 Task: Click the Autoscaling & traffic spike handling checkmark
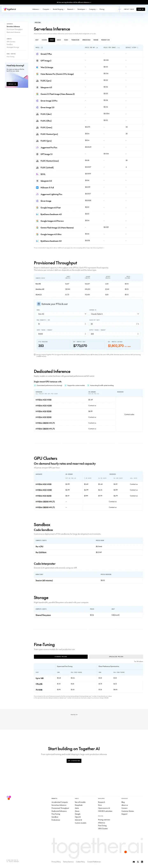(88, 385)
